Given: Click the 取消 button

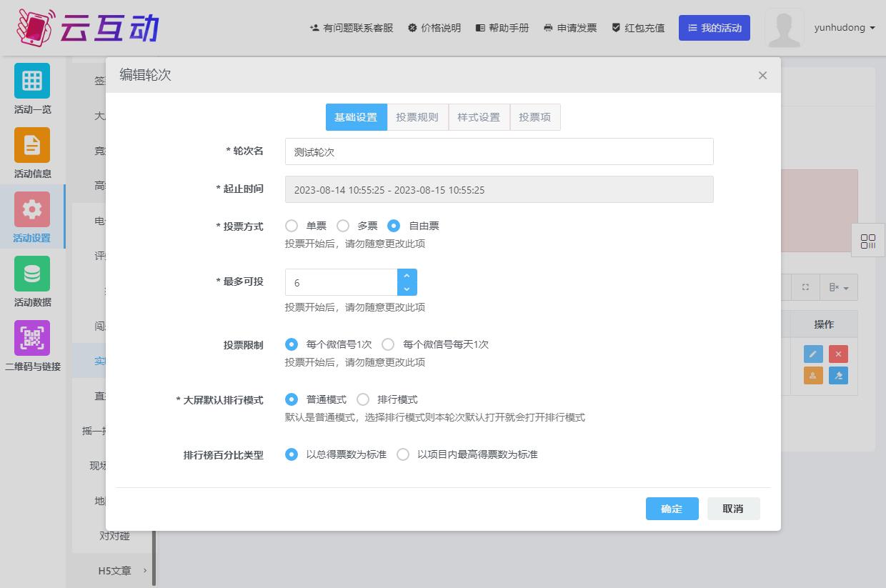Looking at the screenshot, I should (x=733, y=509).
